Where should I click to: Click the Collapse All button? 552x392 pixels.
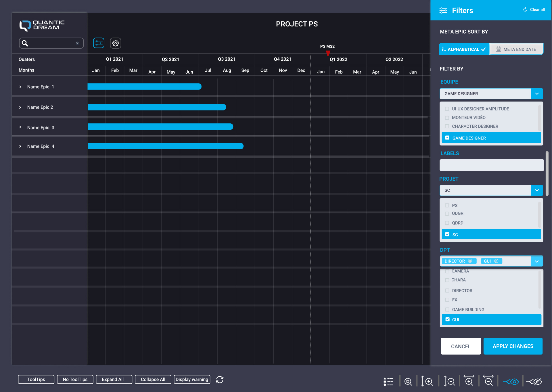coord(151,379)
